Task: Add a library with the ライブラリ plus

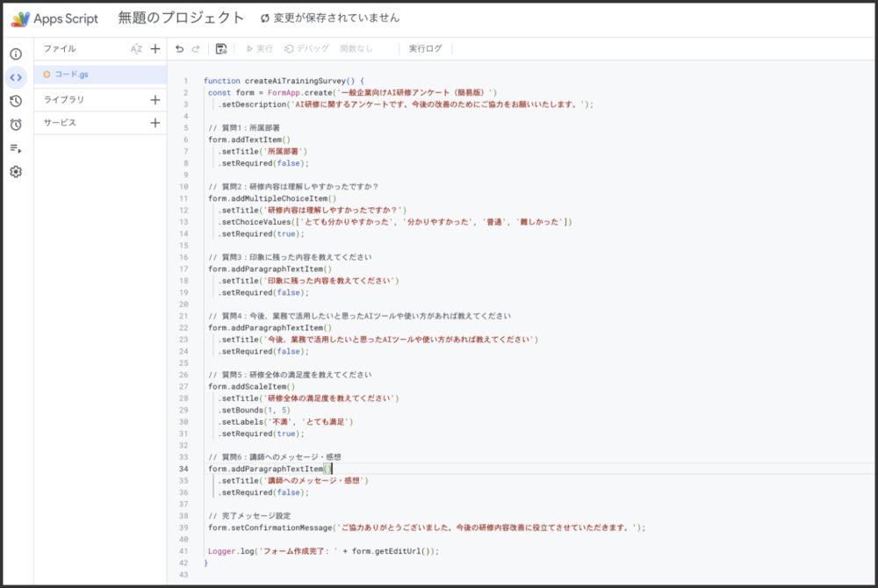Action: 155,100
